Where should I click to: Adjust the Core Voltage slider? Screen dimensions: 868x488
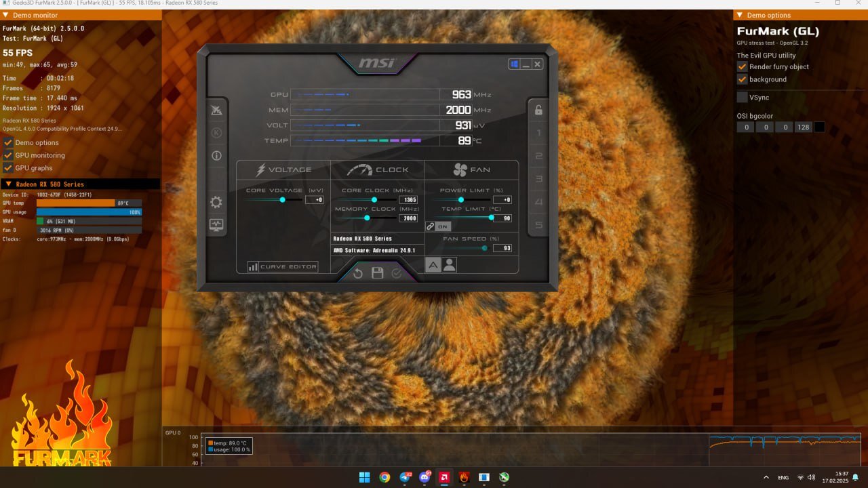[275, 200]
